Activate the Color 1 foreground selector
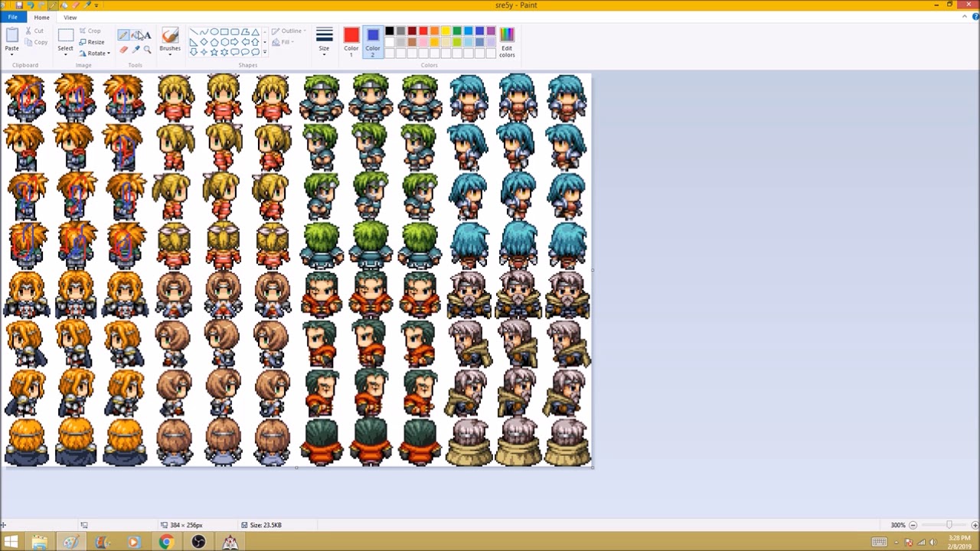The image size is (980, 551). 351,41
